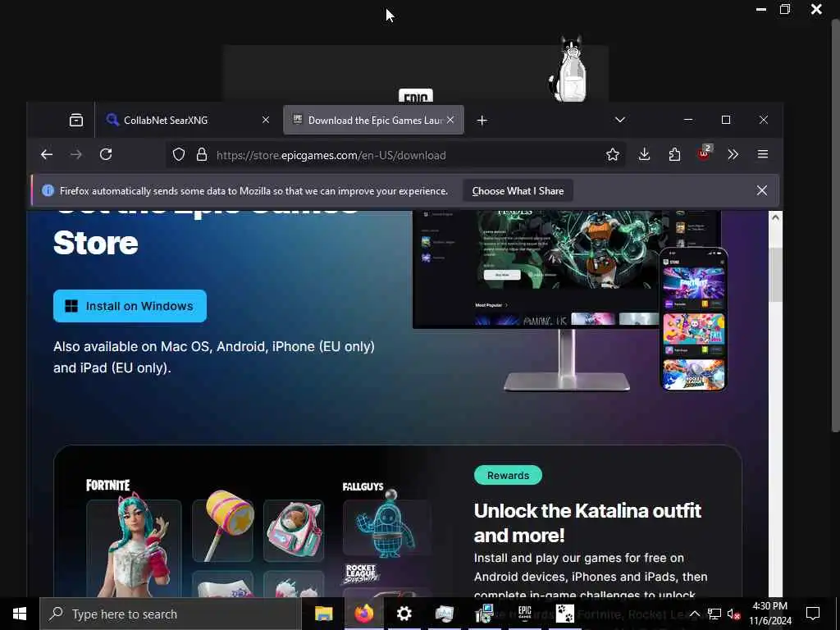The width and height of the screenshot is (840, 630).
Task: Click the Rewards badge
Action: 508,475
